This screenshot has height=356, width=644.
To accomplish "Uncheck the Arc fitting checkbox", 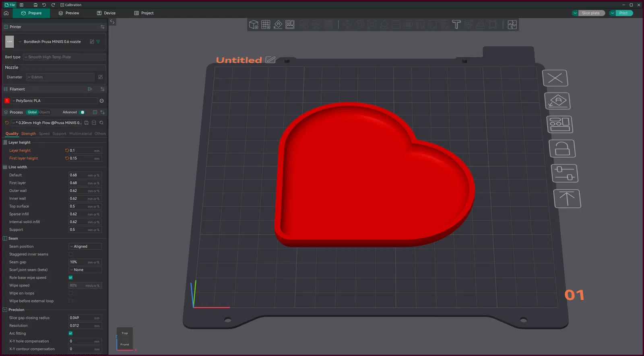I will coord(71,333).
